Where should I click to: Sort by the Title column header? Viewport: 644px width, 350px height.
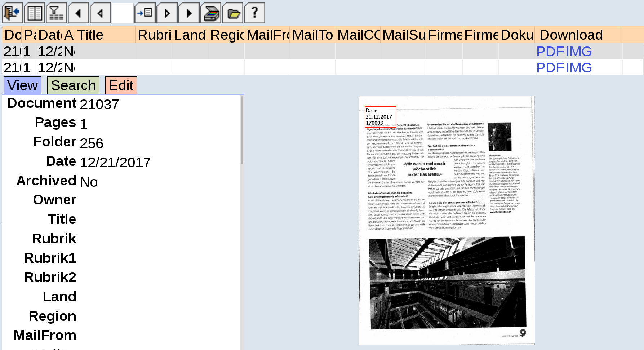coord(105,35)
